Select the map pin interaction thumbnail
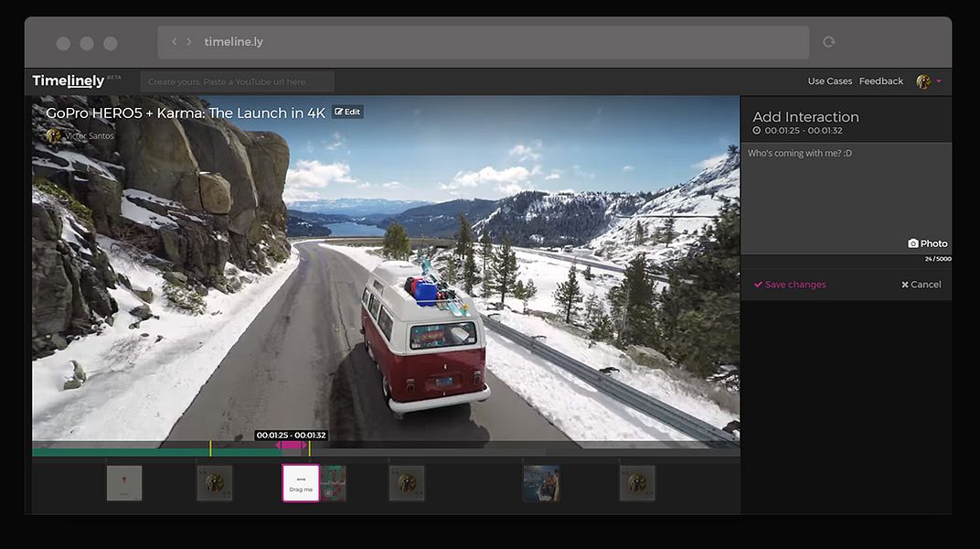 tap(124, 483)
